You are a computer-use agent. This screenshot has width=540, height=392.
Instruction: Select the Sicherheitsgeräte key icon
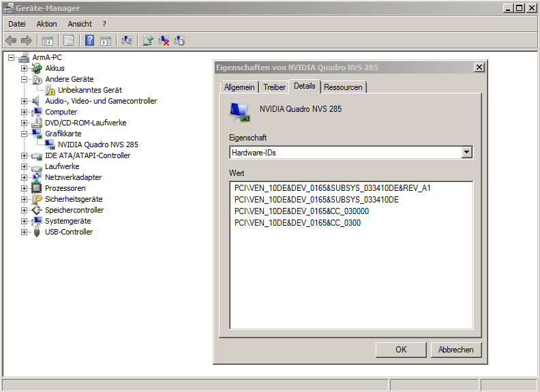(37, 199)
